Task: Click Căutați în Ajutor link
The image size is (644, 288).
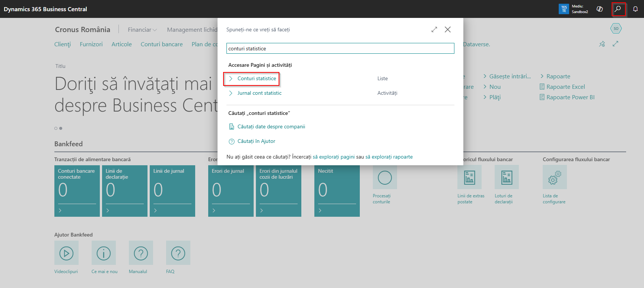Action: pos(257,141)
